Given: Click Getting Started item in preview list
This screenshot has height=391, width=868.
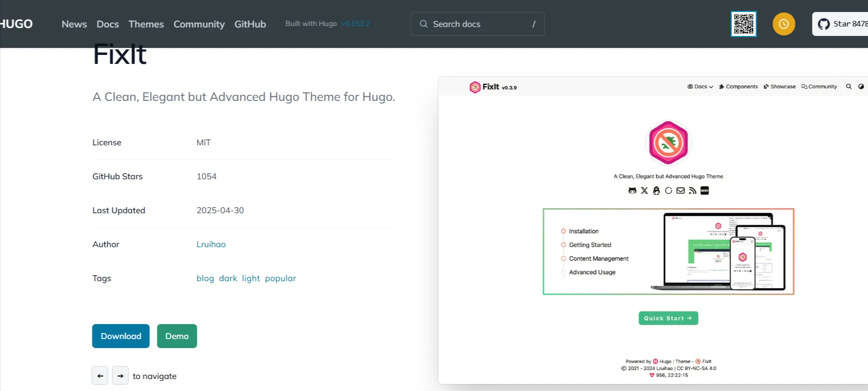Looking at the screenshot, I should click(590, 245).
